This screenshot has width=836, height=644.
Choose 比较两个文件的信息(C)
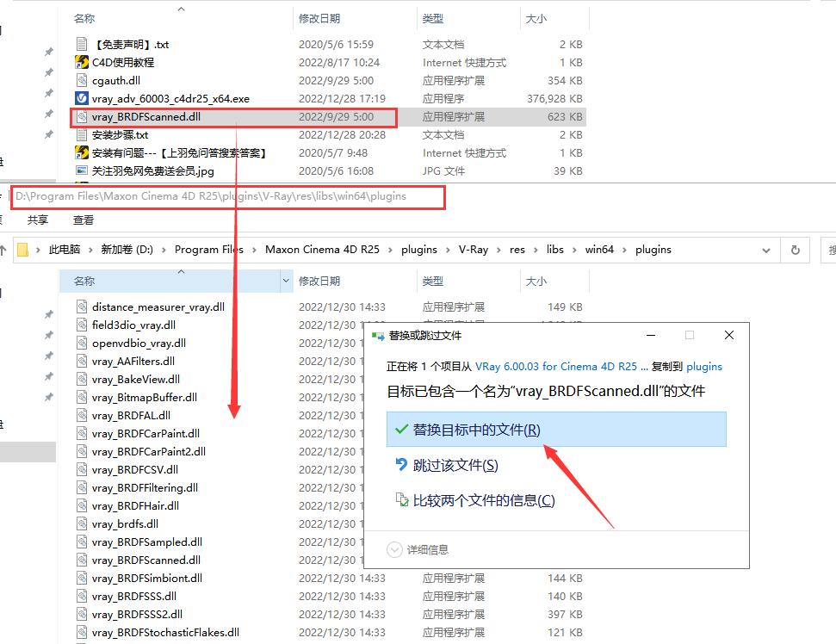(x=484, y=500)
